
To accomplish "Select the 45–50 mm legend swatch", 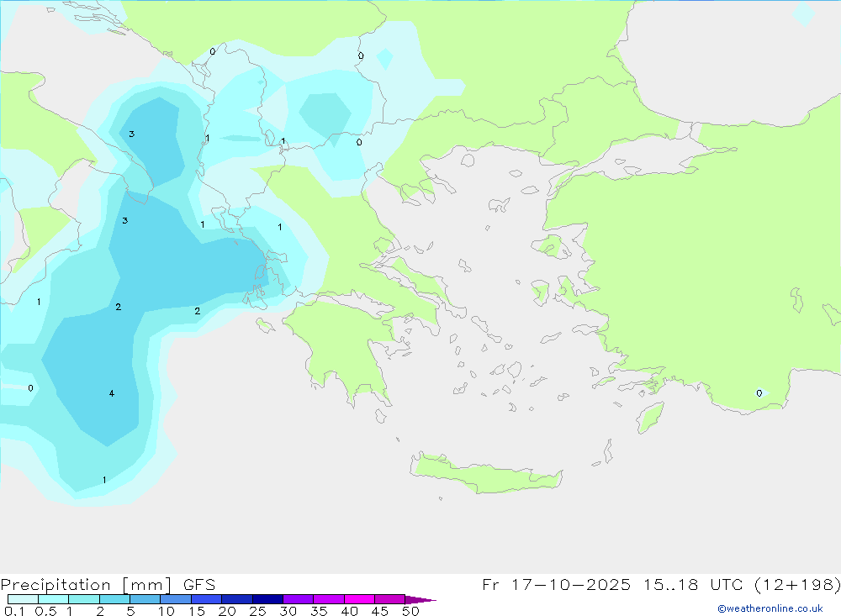I will (x=389, y=599).
